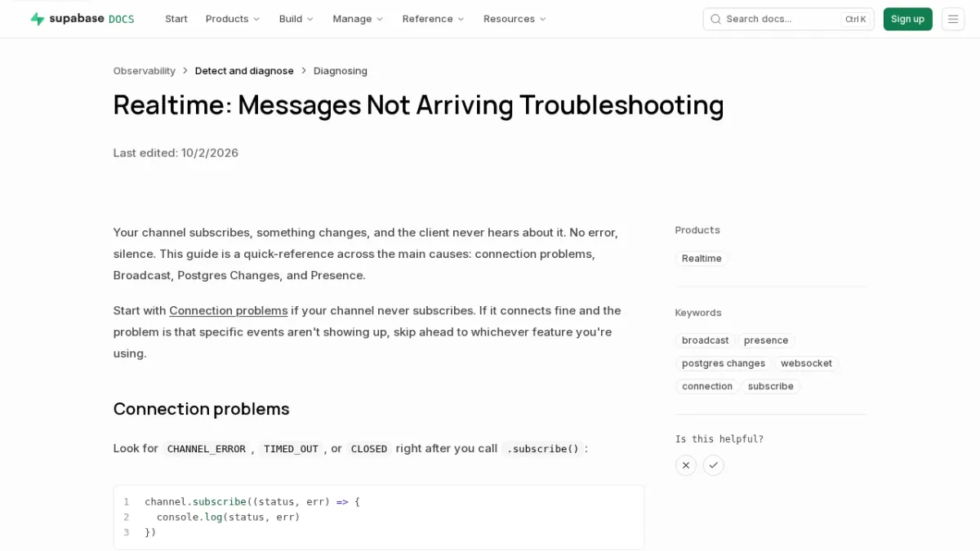Select the presence keyword tag
The height and width of the screenshot is (551, 980).
coord(766,340)
